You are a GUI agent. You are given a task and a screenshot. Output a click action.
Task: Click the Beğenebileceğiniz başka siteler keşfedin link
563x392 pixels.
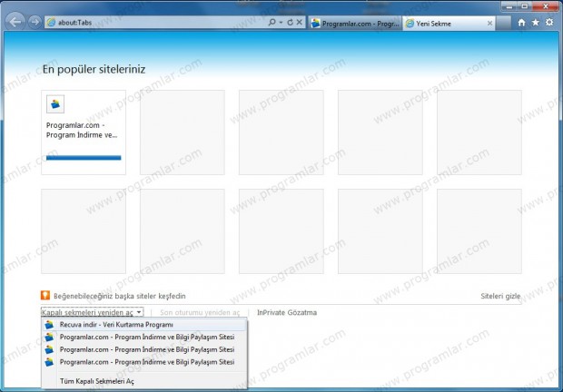pyautogui.click(x=120, y=296)
